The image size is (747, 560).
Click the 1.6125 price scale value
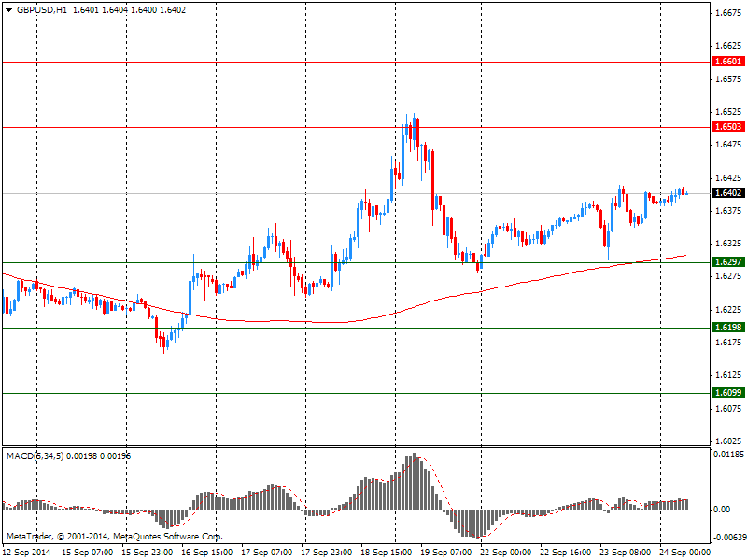(x=728, y=375)
